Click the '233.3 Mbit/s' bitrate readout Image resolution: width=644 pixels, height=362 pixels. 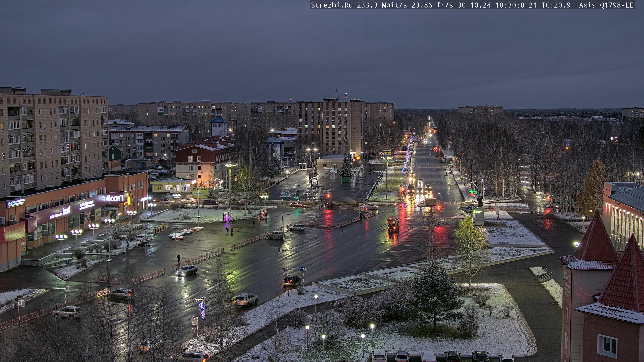(x=382, y=5)
